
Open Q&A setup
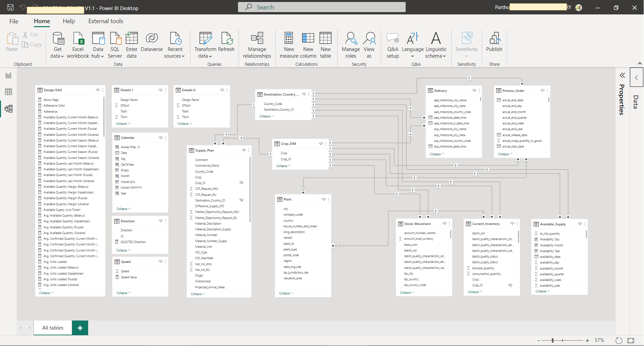click(393, 45)
